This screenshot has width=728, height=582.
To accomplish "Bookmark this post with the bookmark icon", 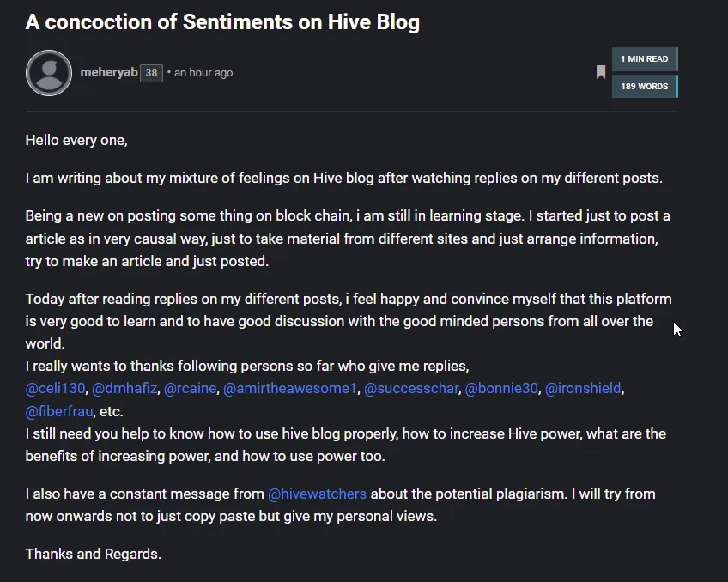I will [600, 72].
